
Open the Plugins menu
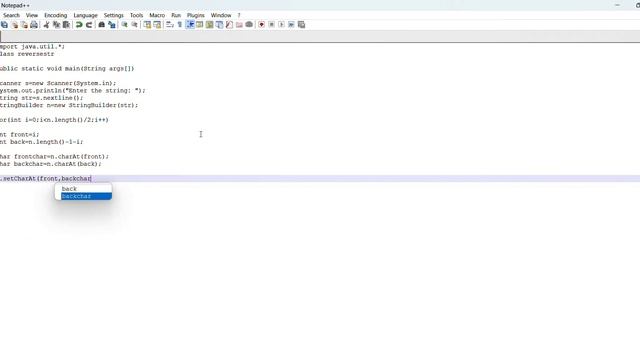(x=196, y=15)
